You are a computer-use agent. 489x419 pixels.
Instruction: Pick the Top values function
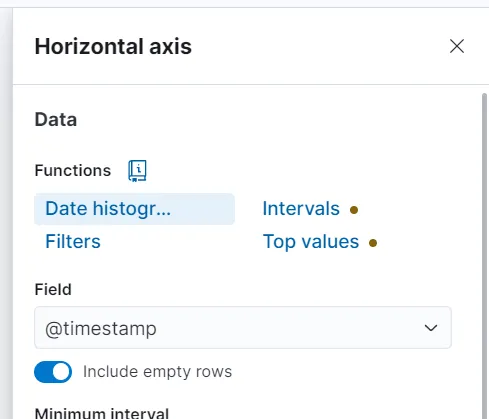[x=311, y=242]
